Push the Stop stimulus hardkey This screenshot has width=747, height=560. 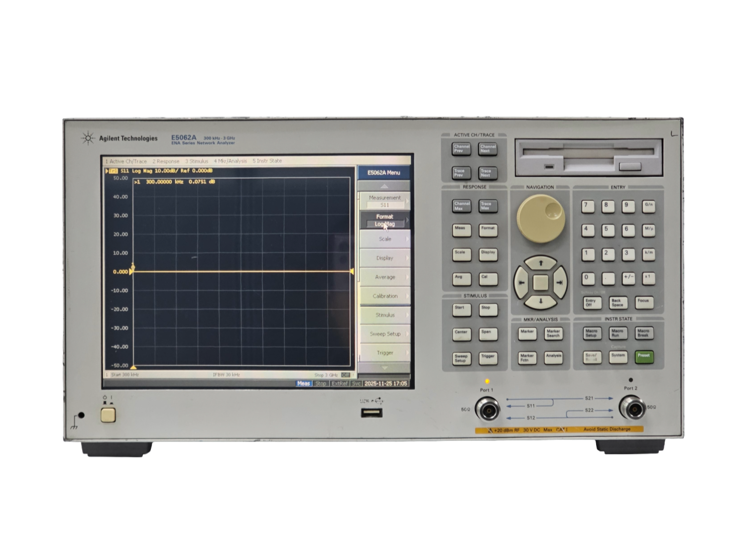pyautogui.click(x=488, y=310)
